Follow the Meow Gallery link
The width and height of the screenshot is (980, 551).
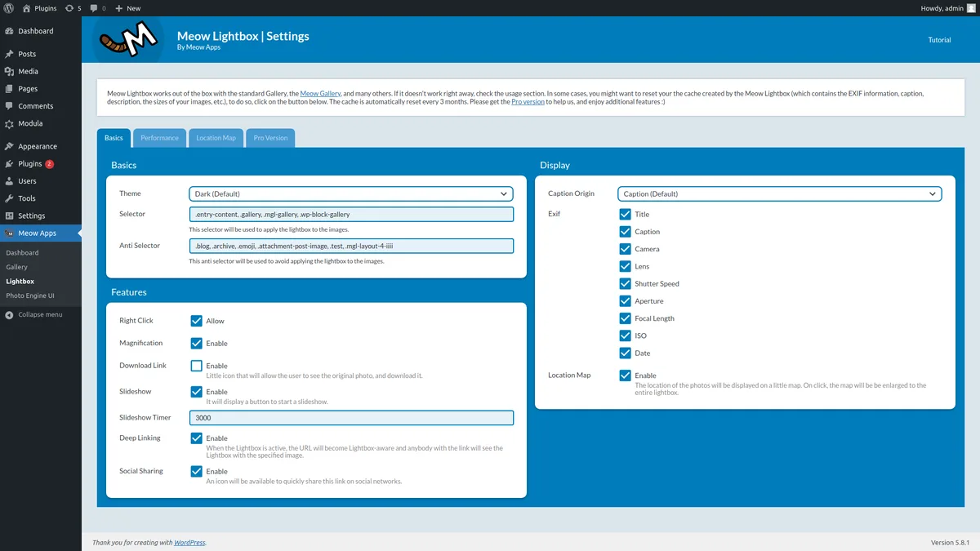coord(320,94)
